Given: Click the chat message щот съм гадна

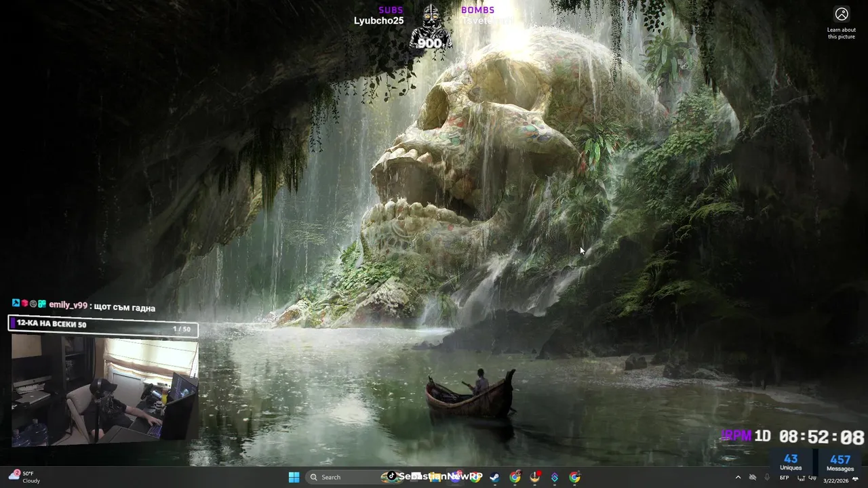Looking at the screenshot, I should (x=125, y=308).
